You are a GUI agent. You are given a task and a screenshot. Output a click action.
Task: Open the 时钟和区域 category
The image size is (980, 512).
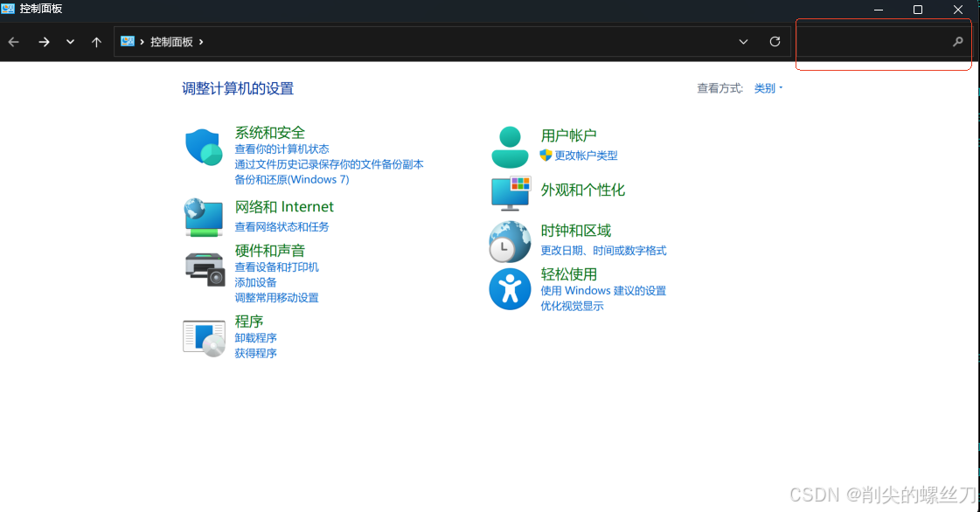575,231
